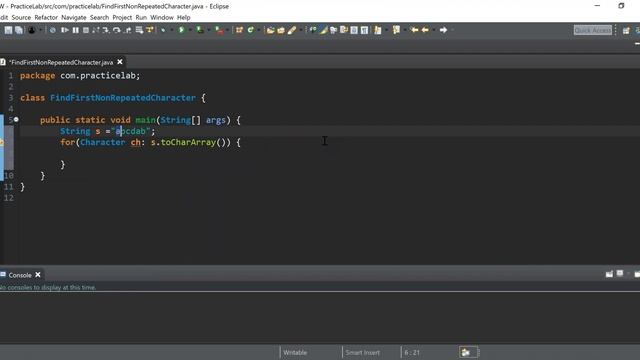Open the Help menu
Image resolution: width=640 pixels, height=360 pixels.
pos(183,18)
